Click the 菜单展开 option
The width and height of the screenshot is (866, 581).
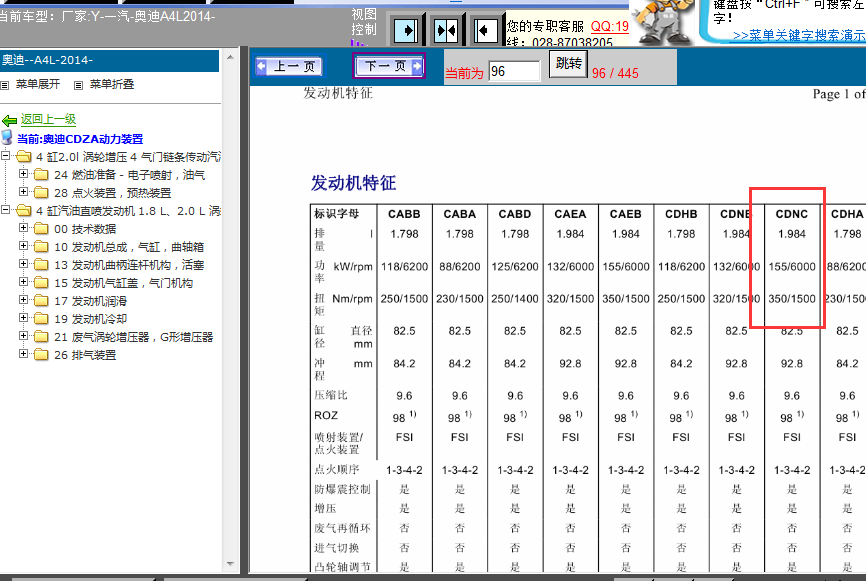(38, 84)
